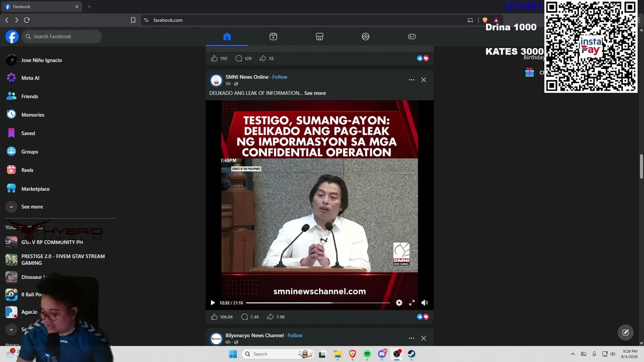Follow SMNI News Online

280,77
